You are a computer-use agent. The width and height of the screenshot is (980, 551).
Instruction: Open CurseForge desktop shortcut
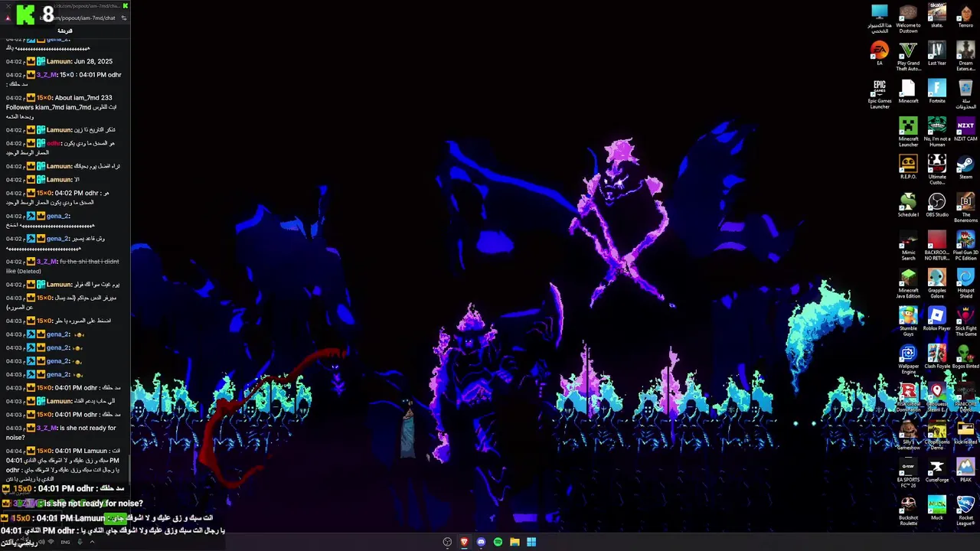click(x=937, y=471)
